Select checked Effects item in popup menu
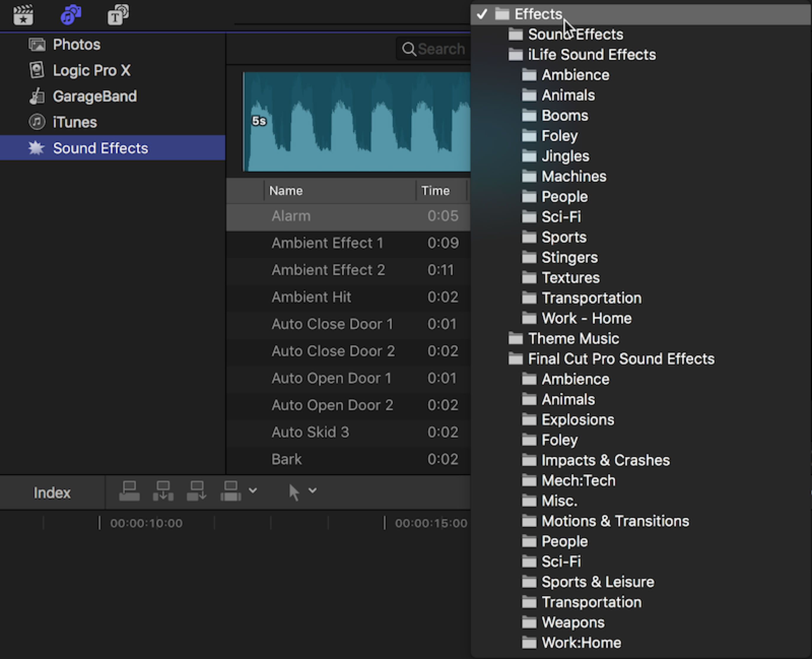Screen dimensions: 812x659 pos(538,14)
